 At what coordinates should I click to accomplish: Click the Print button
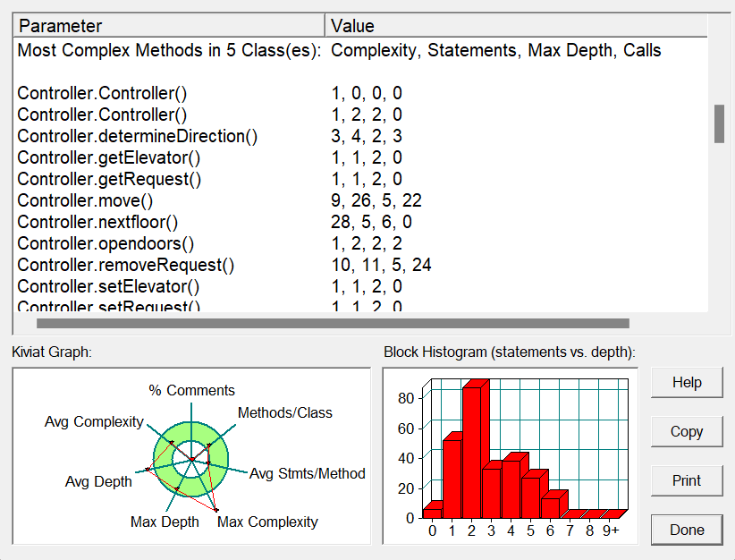click(x=687, y=480)
